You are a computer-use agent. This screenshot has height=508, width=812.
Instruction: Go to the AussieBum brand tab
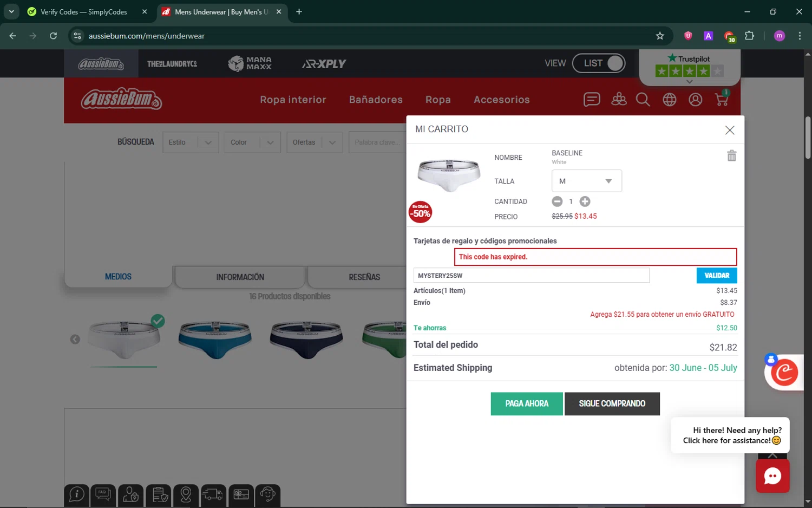[x=101, y=64]
